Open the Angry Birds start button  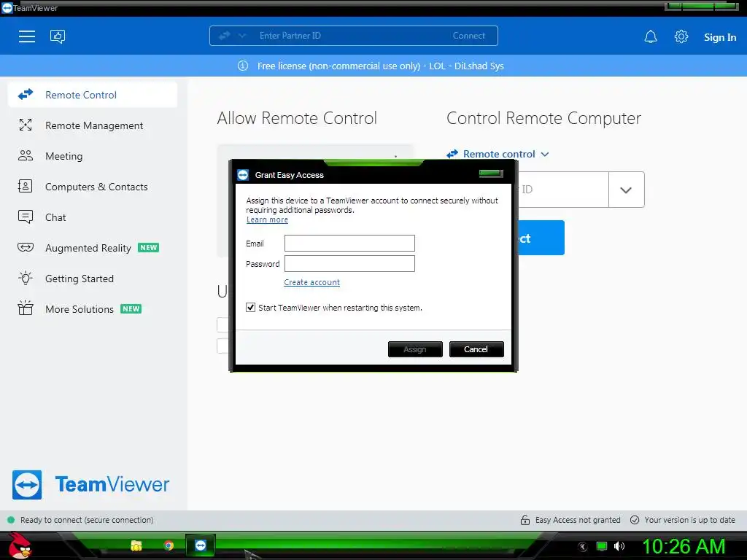click(19, 546)
